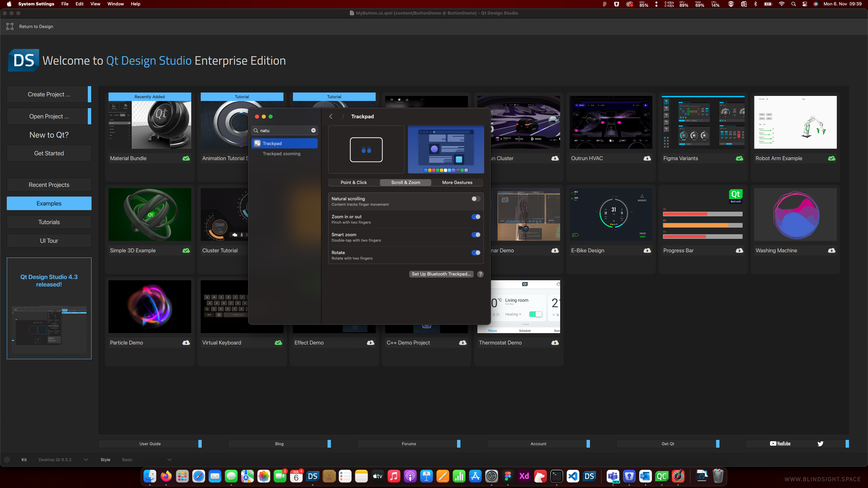The width and height of the screenshot is (868, 488).
Task: Select the Scroll & Zoom tab
Action: [x=406, y=182]
